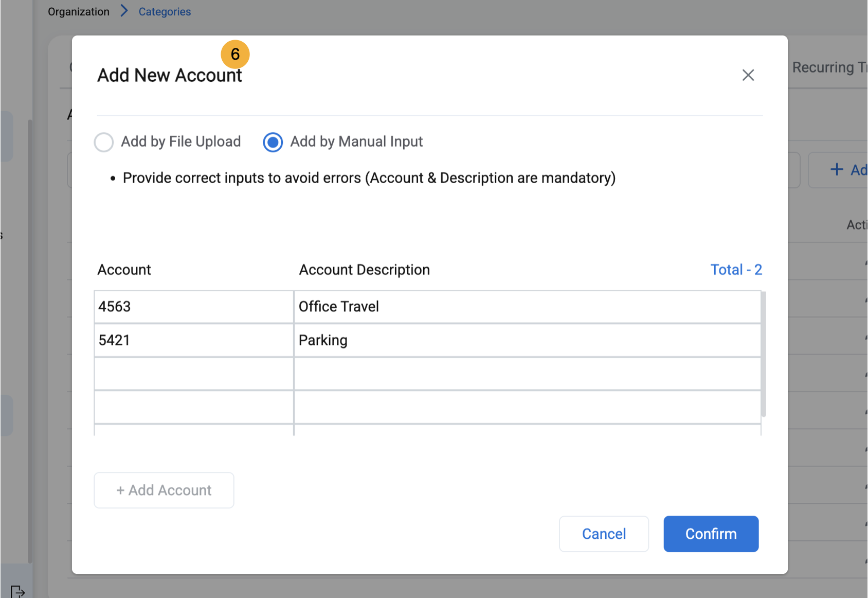
Task: Open the Categories breadcrumb link
Action: tap(165, 11)
